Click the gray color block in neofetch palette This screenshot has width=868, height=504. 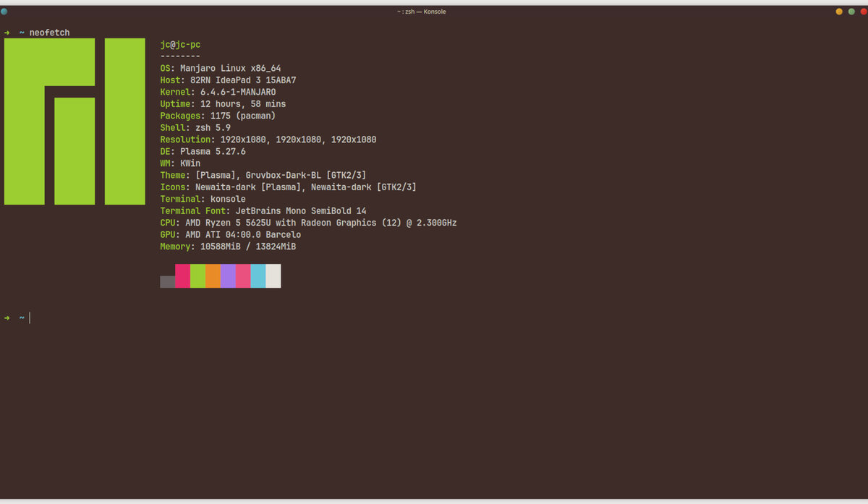[168, 282]
